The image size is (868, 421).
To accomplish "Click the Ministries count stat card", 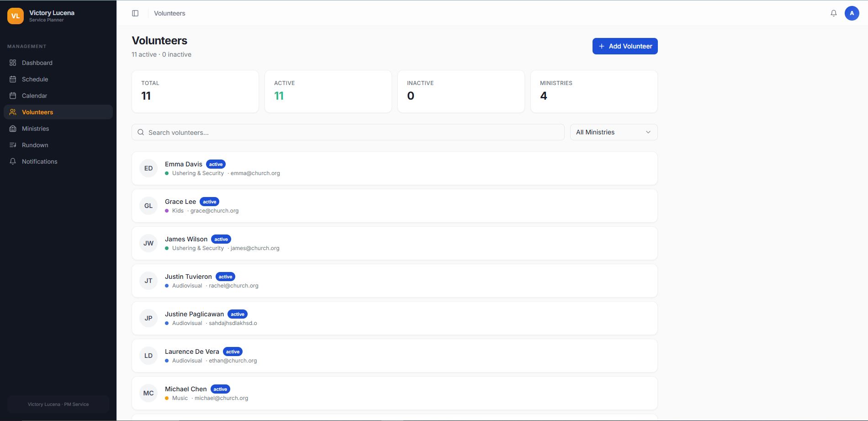I will (594, 91).
